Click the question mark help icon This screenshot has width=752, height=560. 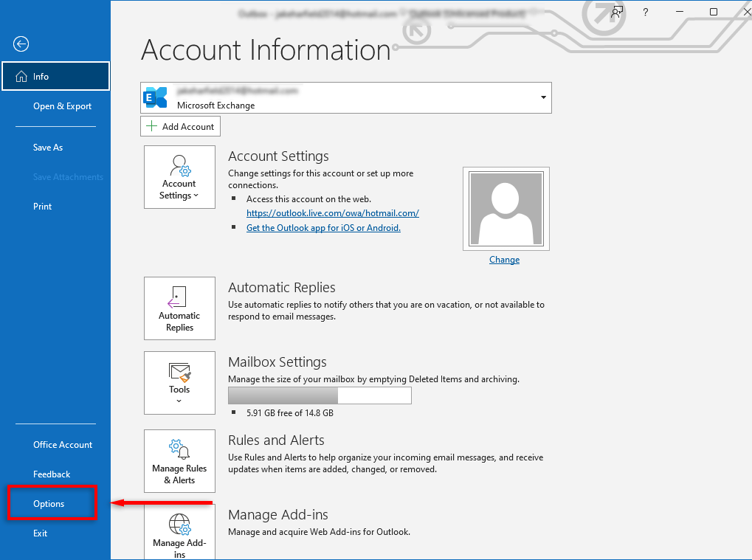point(645,12)
